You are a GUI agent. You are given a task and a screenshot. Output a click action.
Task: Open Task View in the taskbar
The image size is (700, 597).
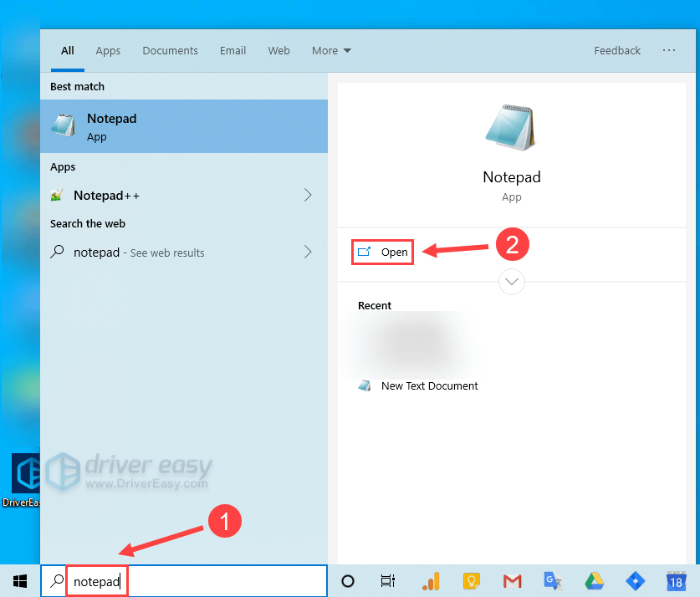pos(388,581)
